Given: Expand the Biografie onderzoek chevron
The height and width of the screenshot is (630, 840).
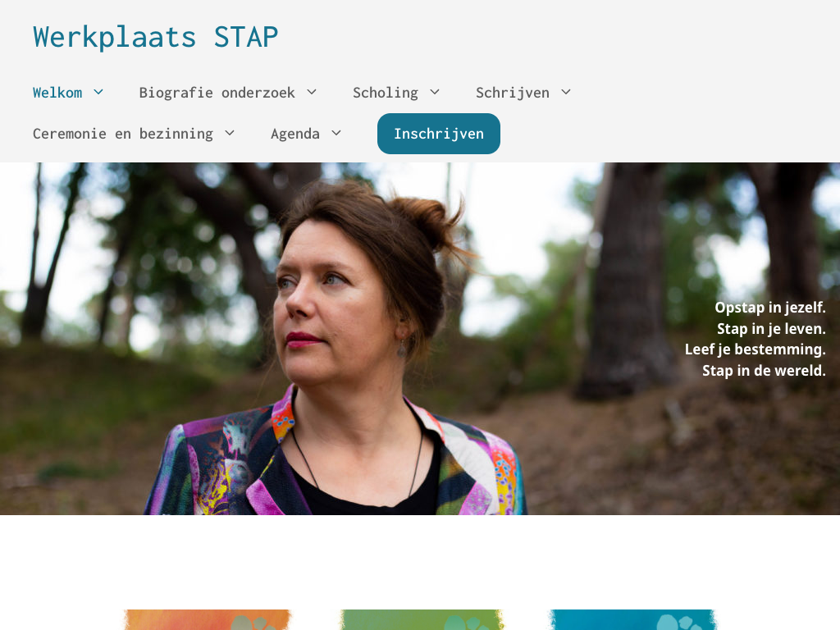Looking at the screenshot, I should coord(312,92).
